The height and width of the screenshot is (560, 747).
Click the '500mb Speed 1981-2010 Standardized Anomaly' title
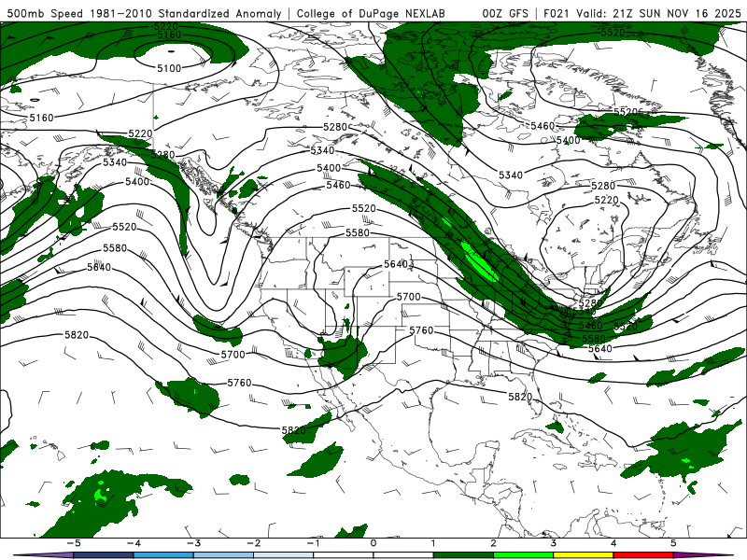(x=145, y=13)
